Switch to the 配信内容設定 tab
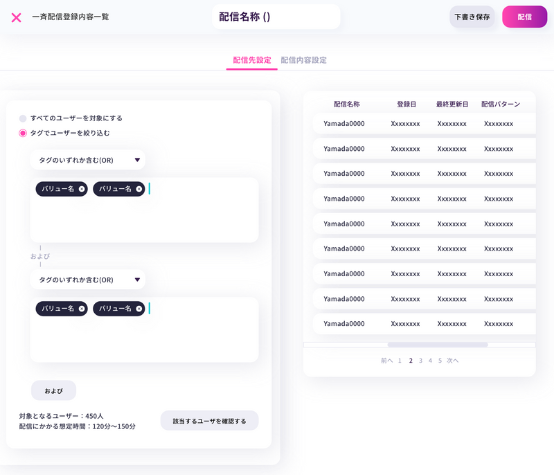This screenshot has height=475, width=554. pos(303,60)
